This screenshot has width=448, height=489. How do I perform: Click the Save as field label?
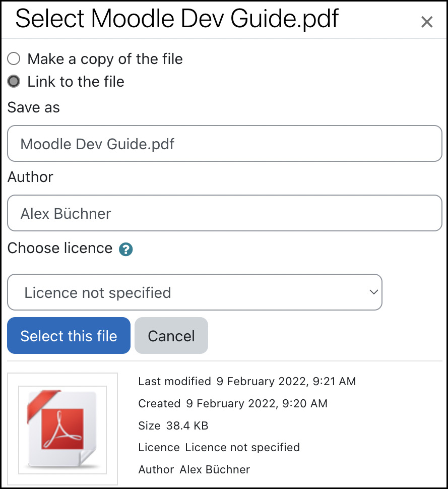click(33, 107)
